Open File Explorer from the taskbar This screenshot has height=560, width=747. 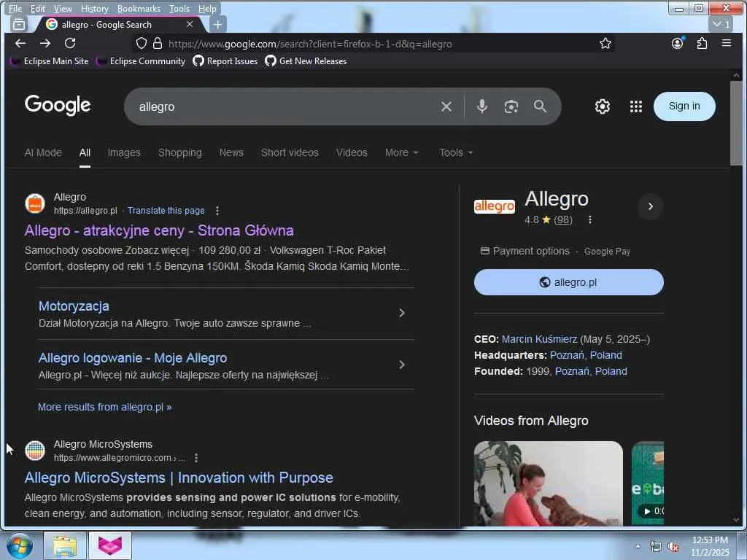(x=65, y=545)
